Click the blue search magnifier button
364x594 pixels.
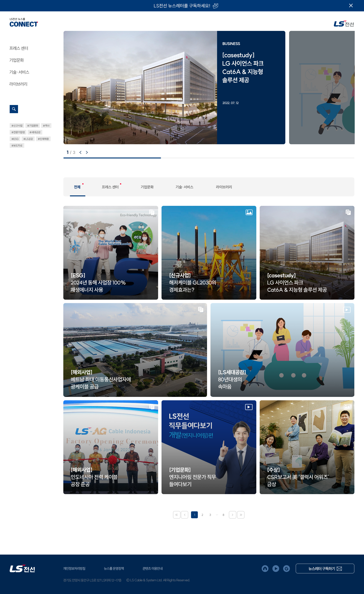[x=14, y=109]
